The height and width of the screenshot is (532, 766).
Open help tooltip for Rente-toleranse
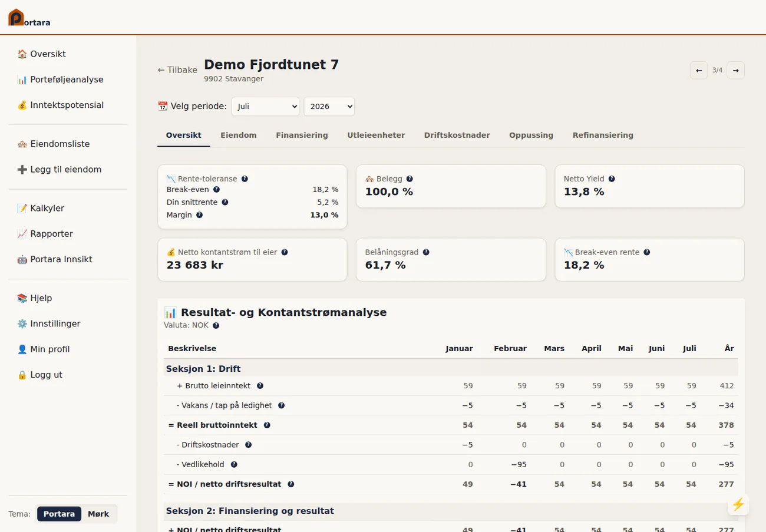[x=245, y=179]
